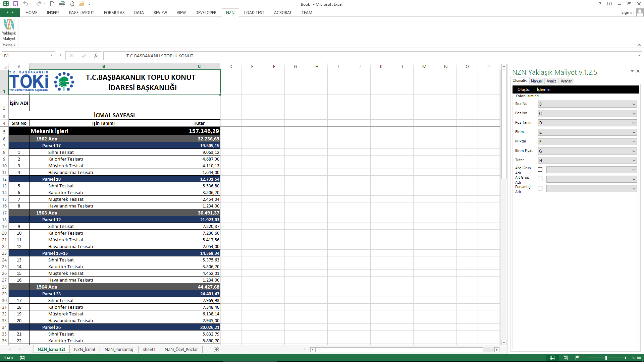
Task: Add a new sheet with the plus icon
Action: (216, 350)
